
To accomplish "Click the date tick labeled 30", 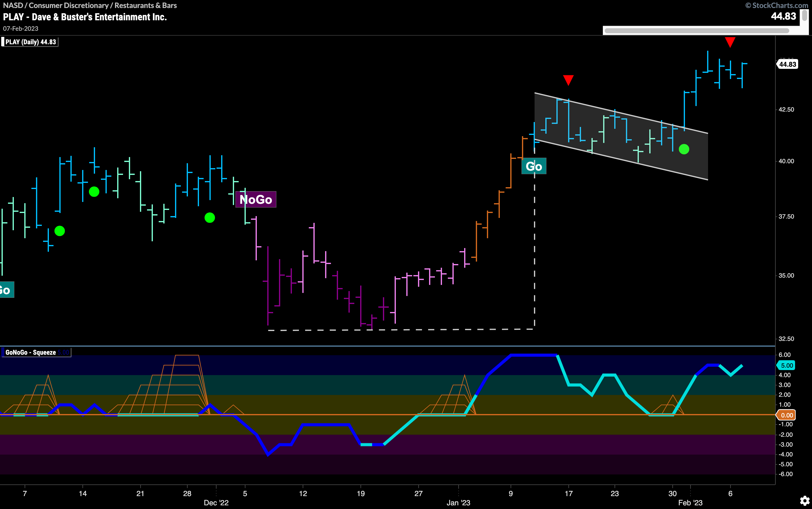I will pyautogui.click(x=673, y=494).
